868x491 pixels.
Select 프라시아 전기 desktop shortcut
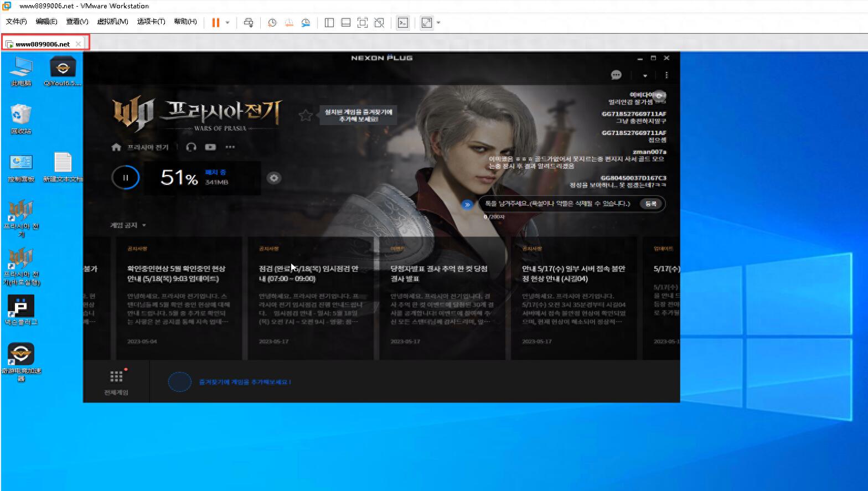pyautogui.click(x=21, y=218)
